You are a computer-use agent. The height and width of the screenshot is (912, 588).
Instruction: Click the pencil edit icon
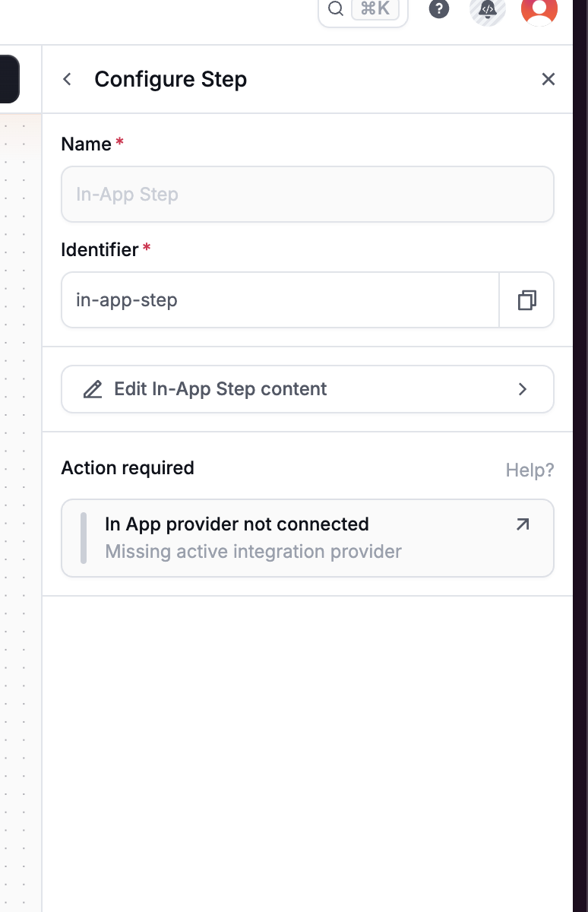93,389
